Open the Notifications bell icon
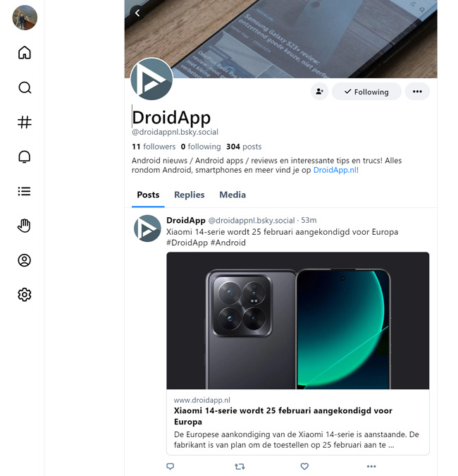458x476 pixels. pyautogui.click(x=25, y=157)
